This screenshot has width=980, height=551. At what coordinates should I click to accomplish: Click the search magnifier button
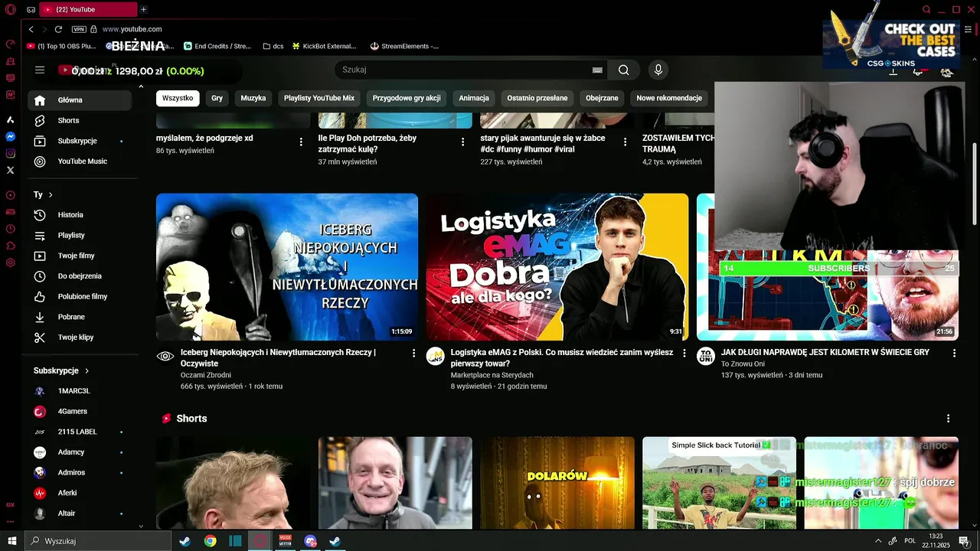(624, 70)
